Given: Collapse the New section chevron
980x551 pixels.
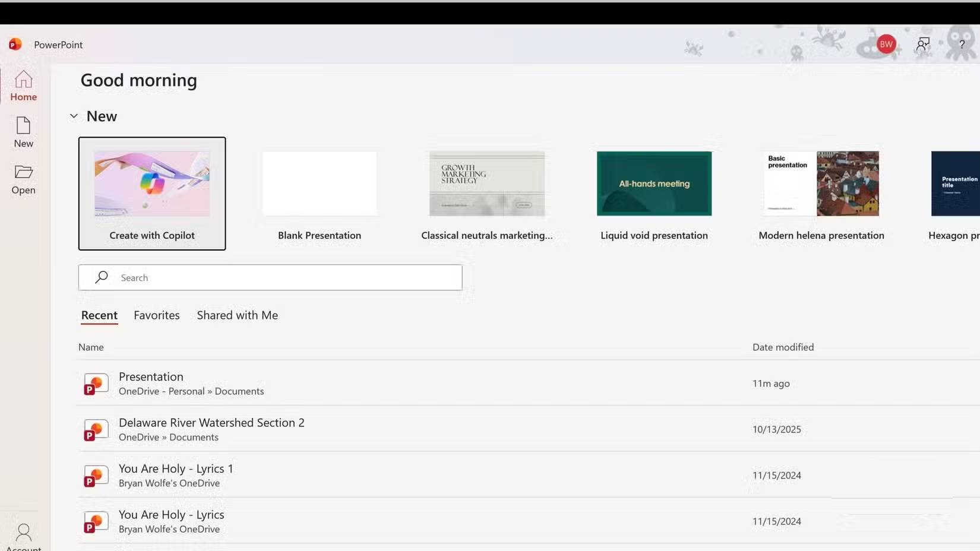Looking at the screenshot, I should 74,116.
